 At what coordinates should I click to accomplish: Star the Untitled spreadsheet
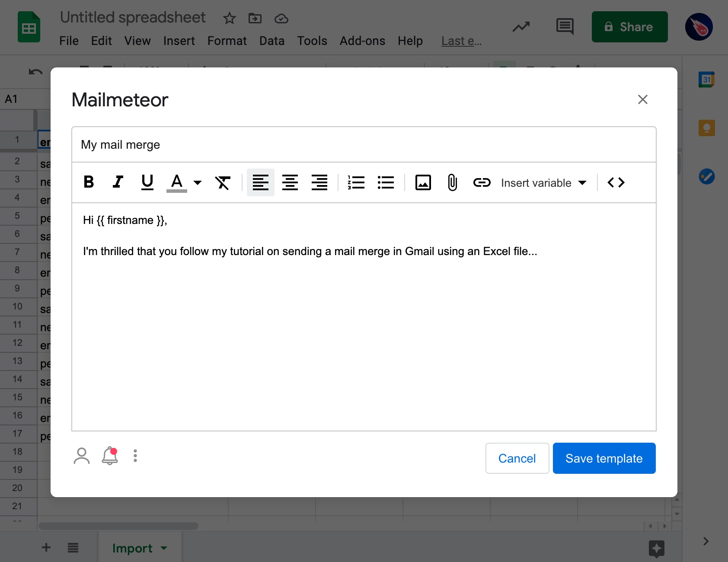229,18
